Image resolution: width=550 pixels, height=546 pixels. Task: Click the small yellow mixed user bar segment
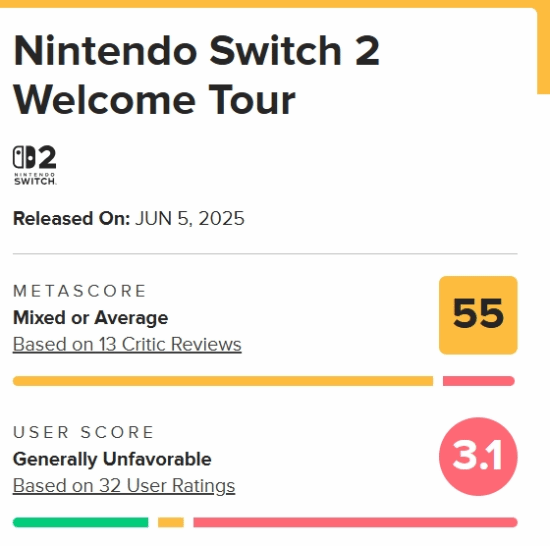(171, 522)
